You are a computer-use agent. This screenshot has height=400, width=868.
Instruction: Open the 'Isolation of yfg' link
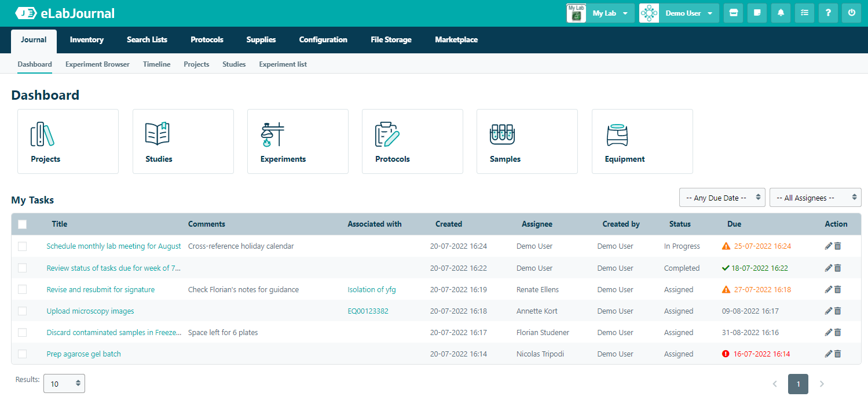click(x=371, y=289)
